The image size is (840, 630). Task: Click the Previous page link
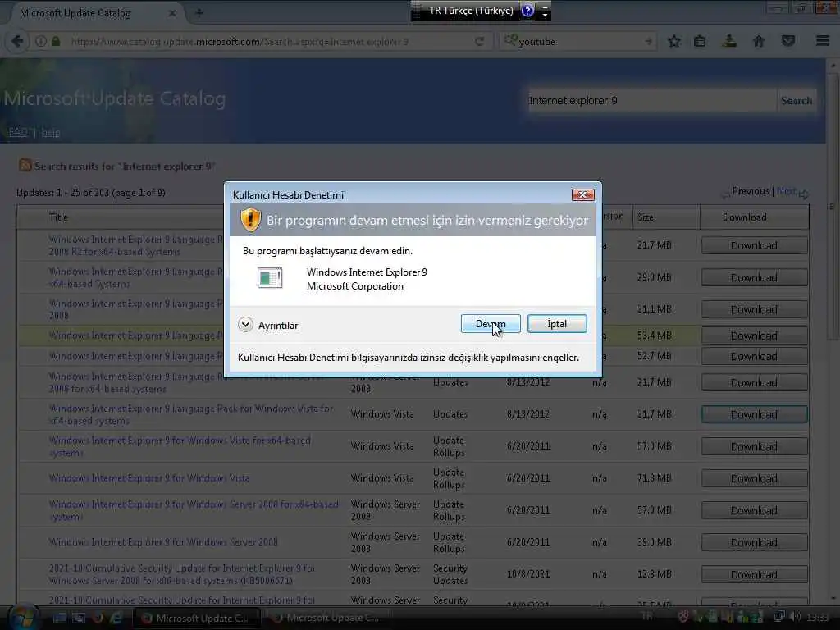[x=751, y=191]
